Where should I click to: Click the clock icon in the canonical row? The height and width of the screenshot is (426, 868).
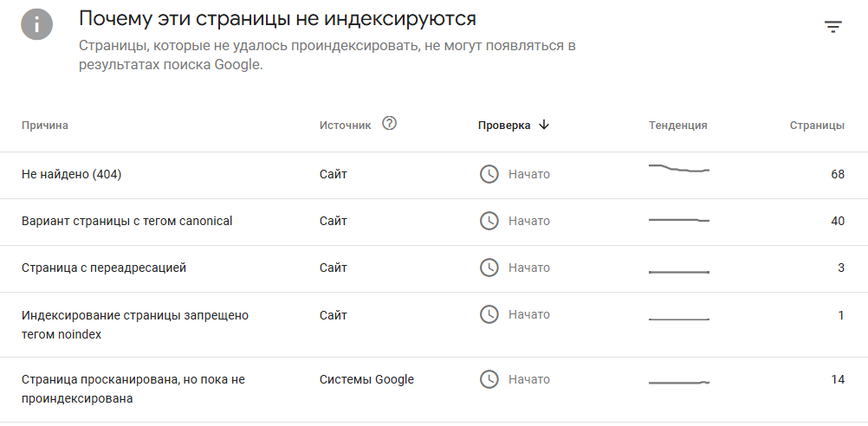(489, 221)
